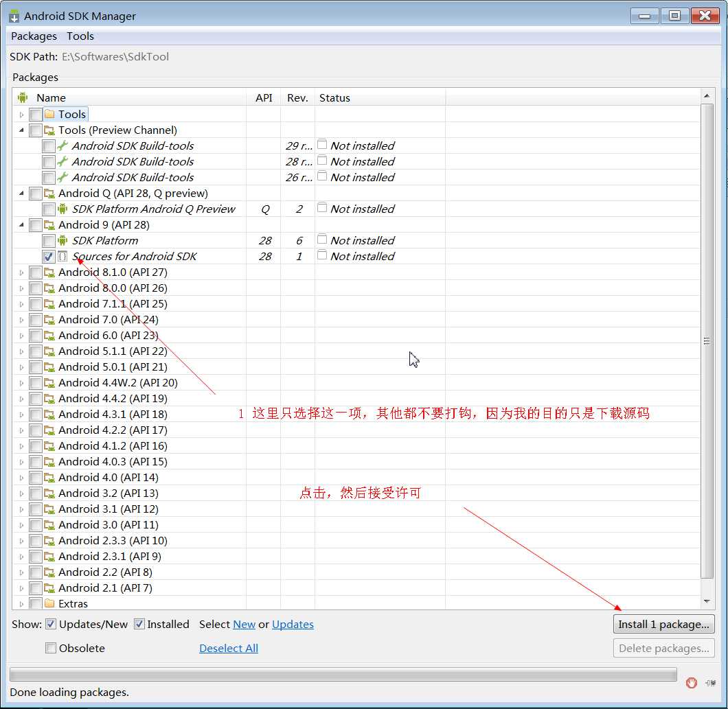
Task: Toggle the Installed show checkbox
Action: pyautogui.click(x=139, y=624)
